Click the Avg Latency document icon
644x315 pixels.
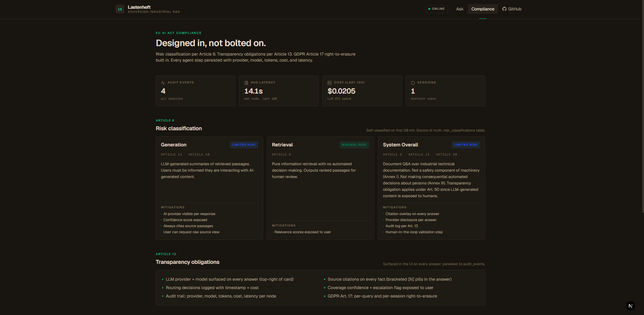point(246,83)
